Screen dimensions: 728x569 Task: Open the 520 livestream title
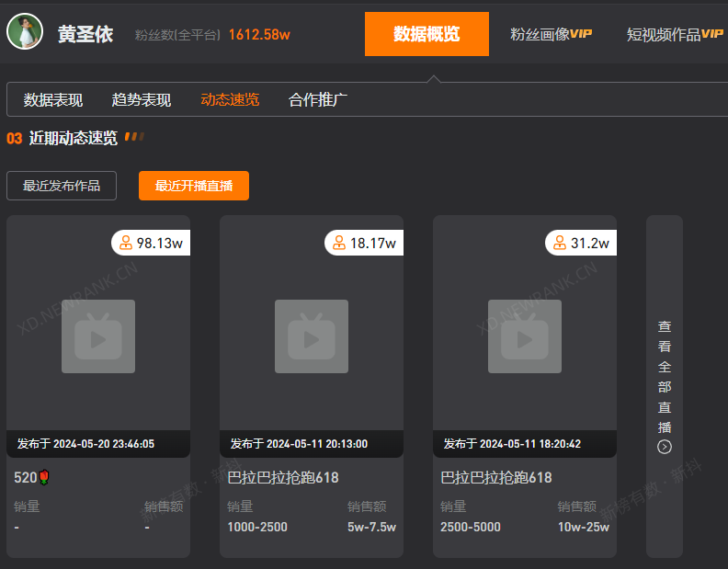click(x=31, y=477)
